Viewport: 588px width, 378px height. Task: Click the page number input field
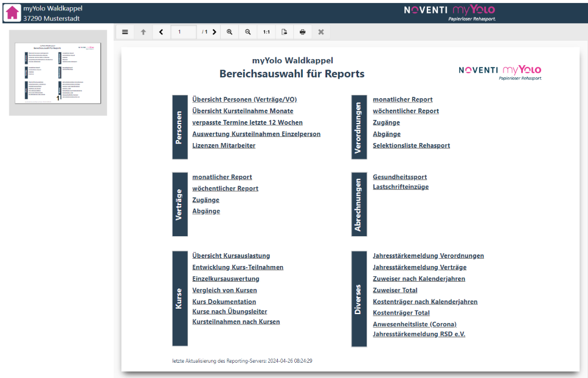184,32
